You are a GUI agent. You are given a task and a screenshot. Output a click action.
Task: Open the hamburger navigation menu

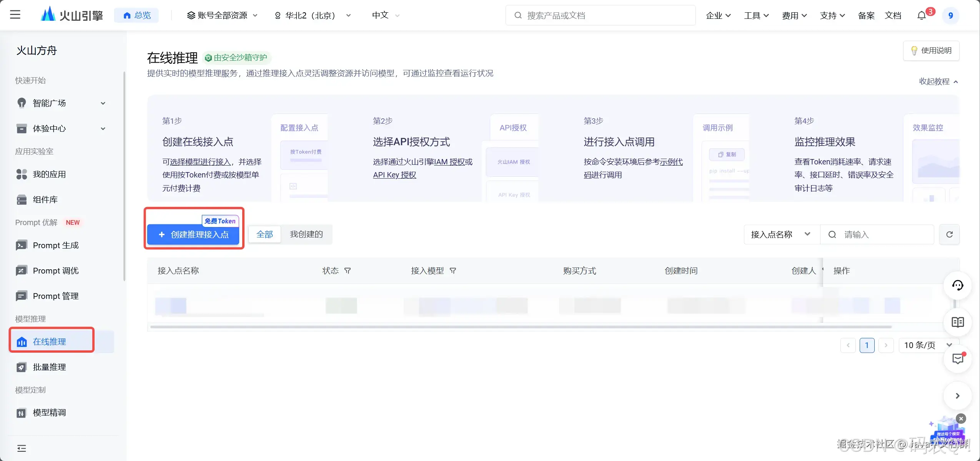pyautogui.click(x=15, y=15)
